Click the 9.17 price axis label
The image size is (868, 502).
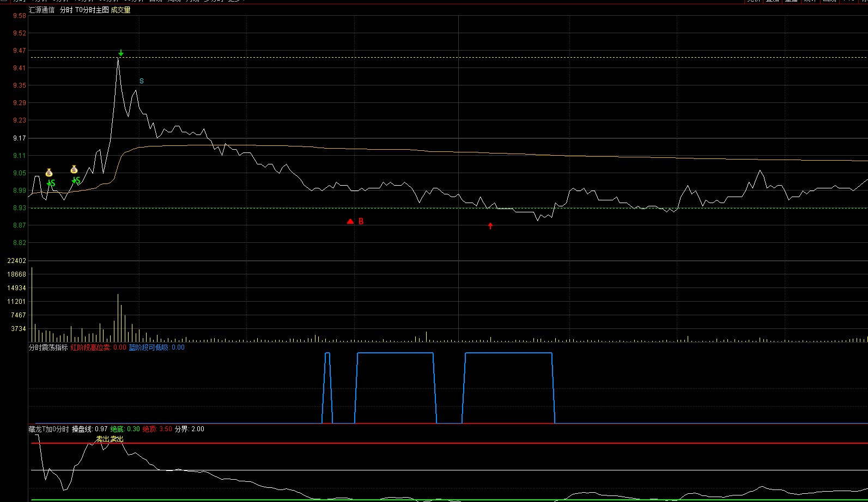[x=20, y=138]
